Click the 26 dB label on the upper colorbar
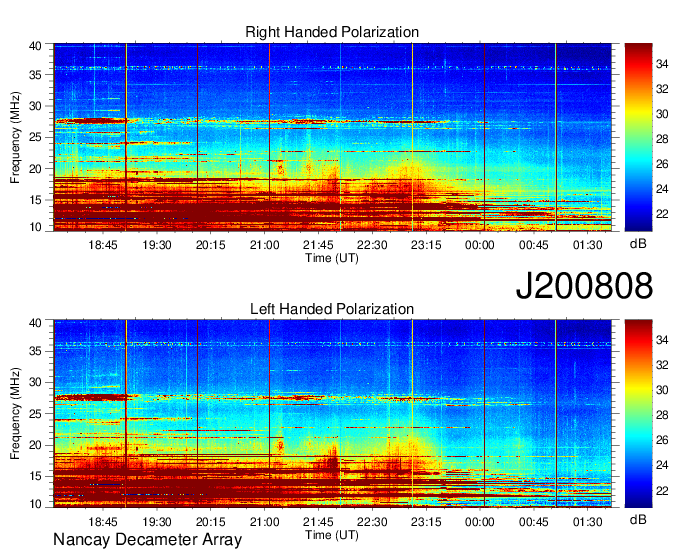This screenshot has width=680, height=552. click(662, 164)
